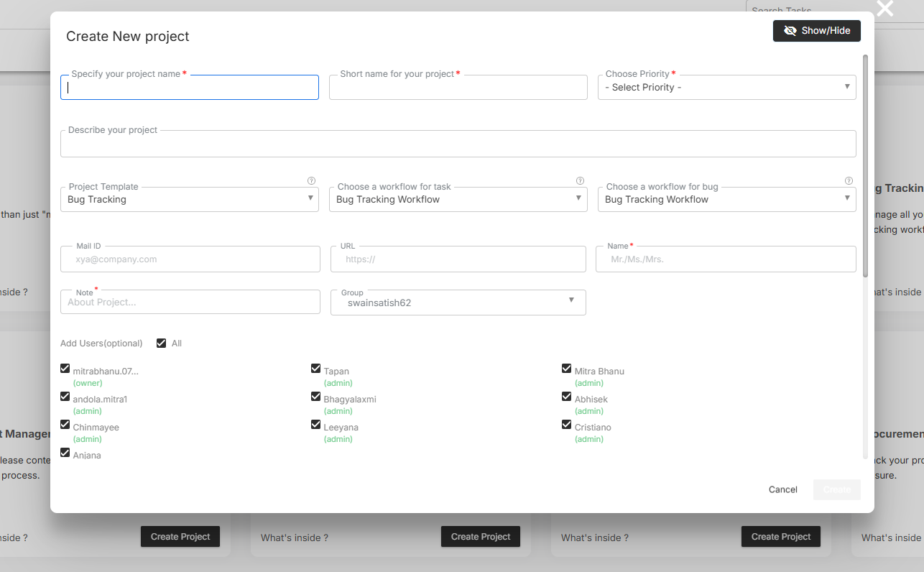The height and width of the screenshot is (572, 924).
Task: Click help icon beside Project Template
Action: [311, 181]
